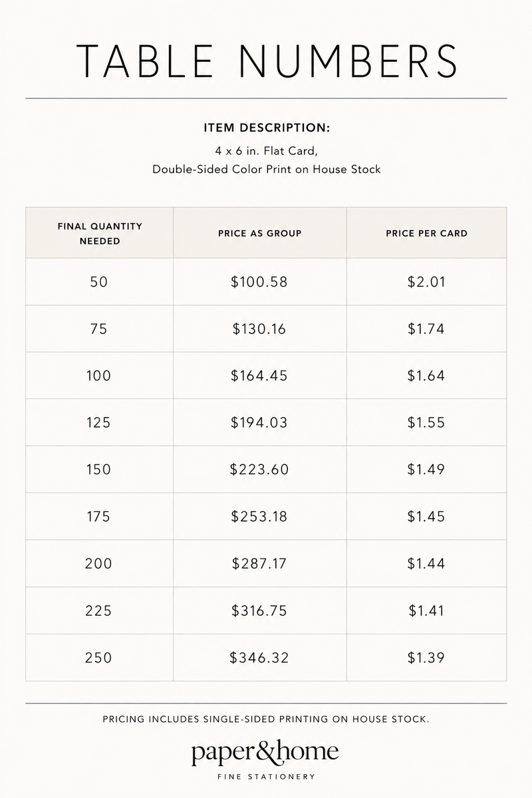Click the $2.01 per card price
The width and height of the screenshot is (532, 798).
[x=426, y=282]
